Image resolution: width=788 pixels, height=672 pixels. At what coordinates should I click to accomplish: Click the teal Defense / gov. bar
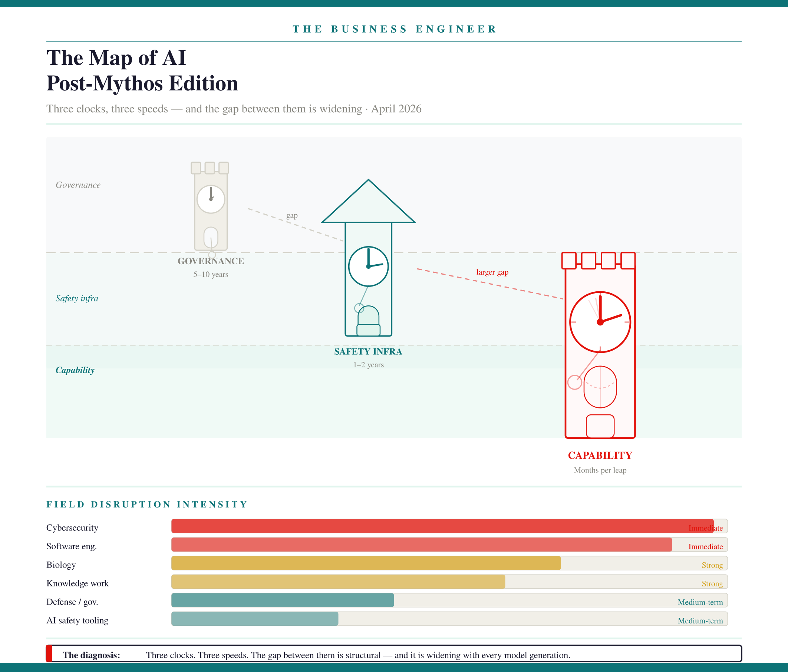[282, 600]
